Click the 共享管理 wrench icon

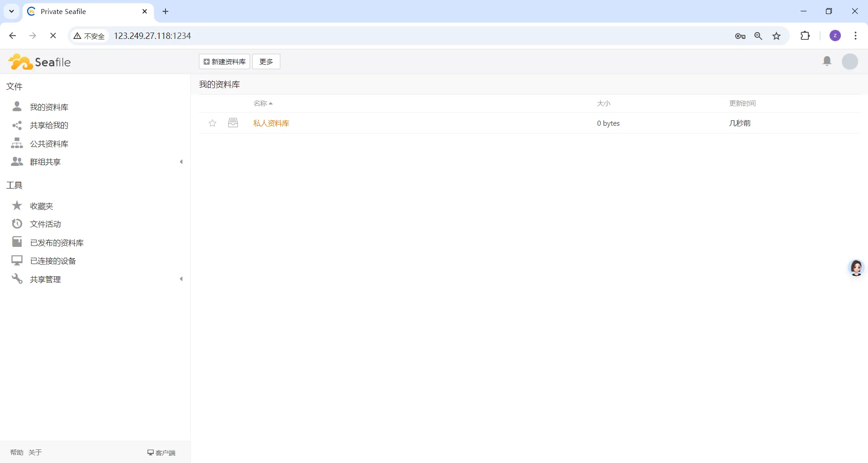pyautogui.click(x=17, y=279)
